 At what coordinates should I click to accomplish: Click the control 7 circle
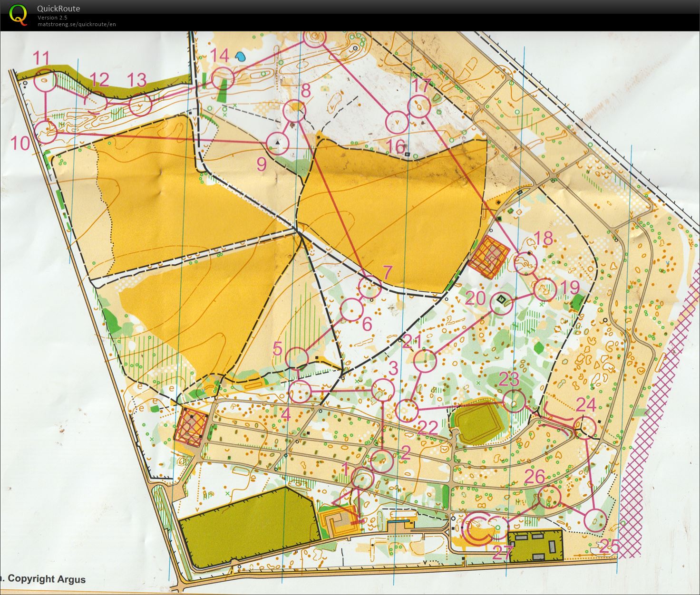click(370, 288)
